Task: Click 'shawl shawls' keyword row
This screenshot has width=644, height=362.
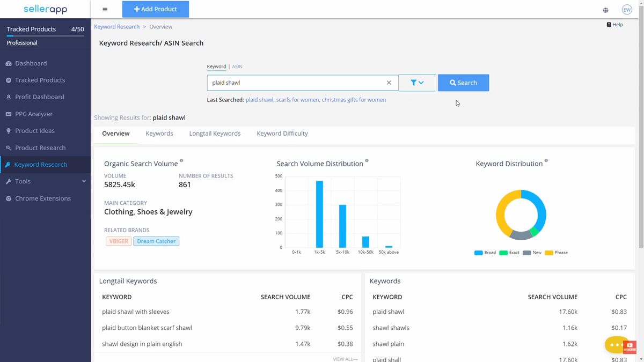Action: [499, 328]
